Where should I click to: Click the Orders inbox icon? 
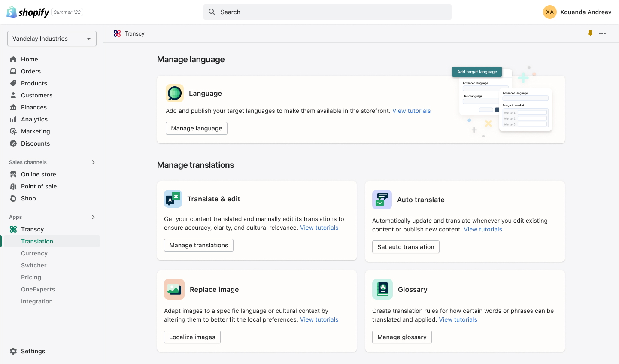point(13,71)
